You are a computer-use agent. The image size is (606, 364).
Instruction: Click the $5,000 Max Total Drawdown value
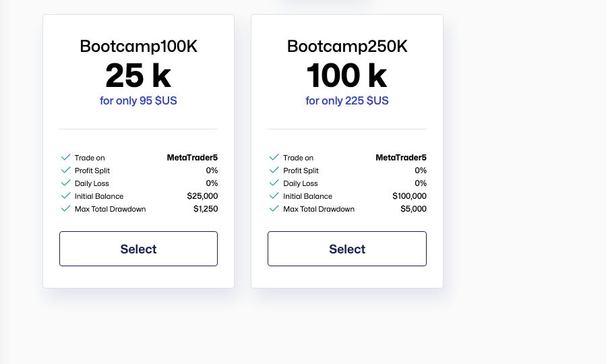point(414,209)
